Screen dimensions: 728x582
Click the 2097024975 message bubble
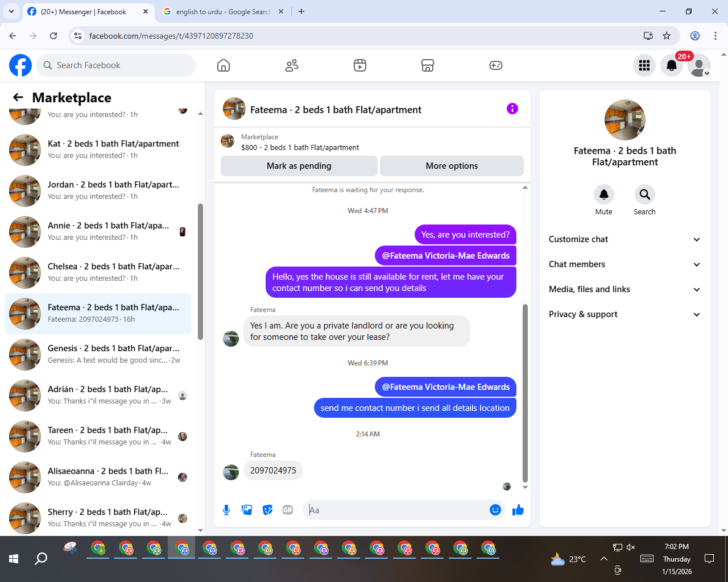273,471
